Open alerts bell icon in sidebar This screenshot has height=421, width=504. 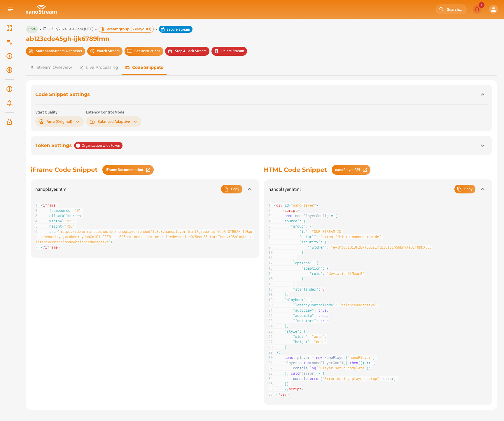(x=9, y=103)
